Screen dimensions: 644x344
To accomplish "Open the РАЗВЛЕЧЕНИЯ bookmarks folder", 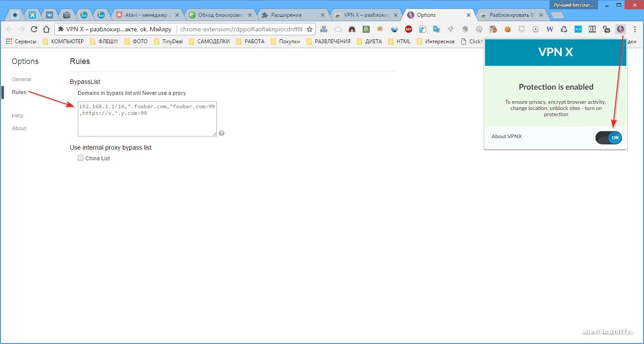I will [x=329, y=42].
